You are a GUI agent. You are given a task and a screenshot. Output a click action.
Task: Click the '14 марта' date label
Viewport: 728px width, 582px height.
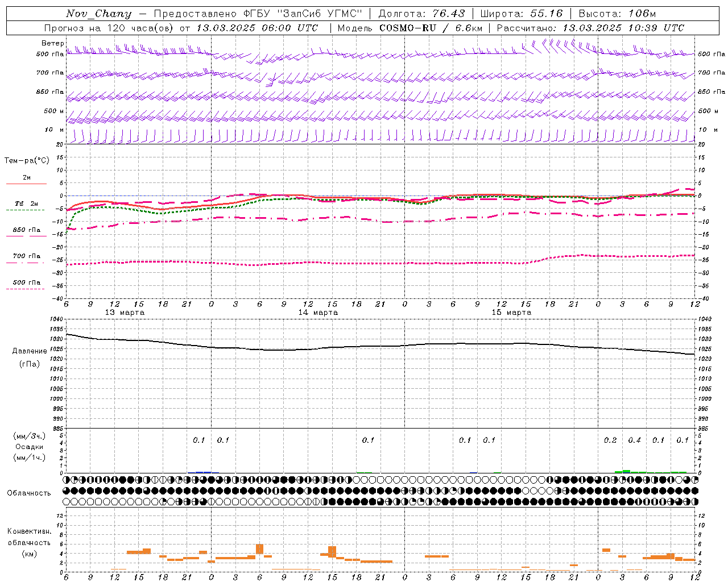coord(318,313)
